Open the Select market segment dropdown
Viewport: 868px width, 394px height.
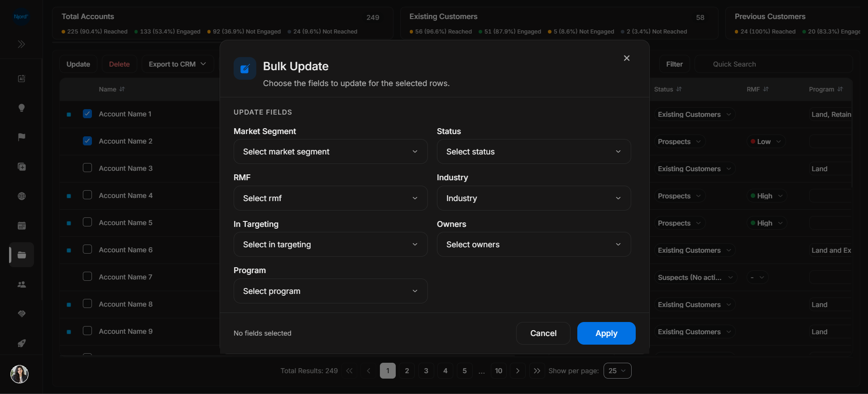331,152
